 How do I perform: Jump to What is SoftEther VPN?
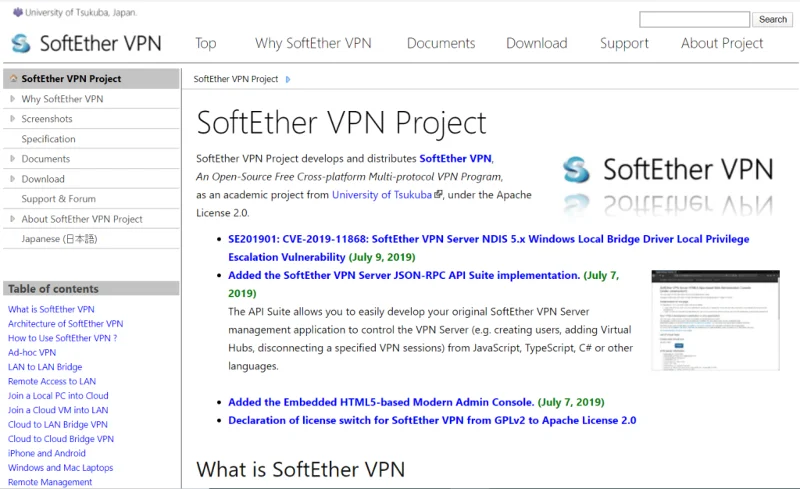pos(51,309)
